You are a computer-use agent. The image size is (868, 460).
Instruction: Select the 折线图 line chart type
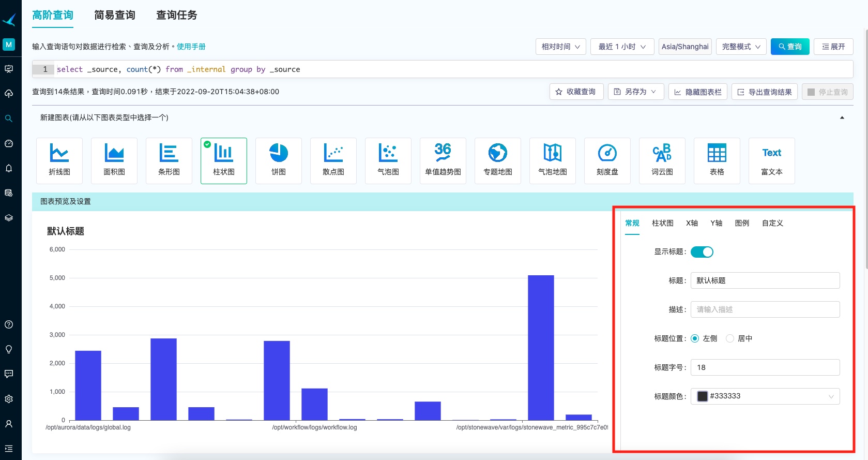59,161
